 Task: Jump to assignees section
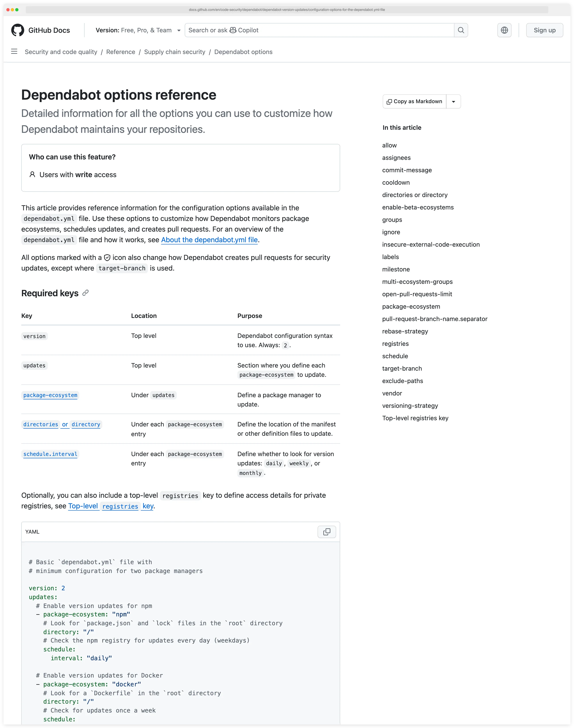click(396, 158)
